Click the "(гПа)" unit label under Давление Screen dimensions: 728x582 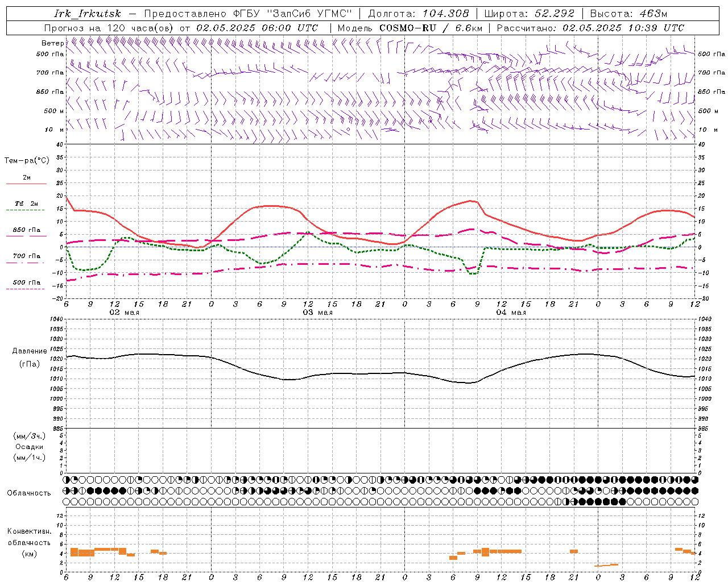tap(29, 364)
